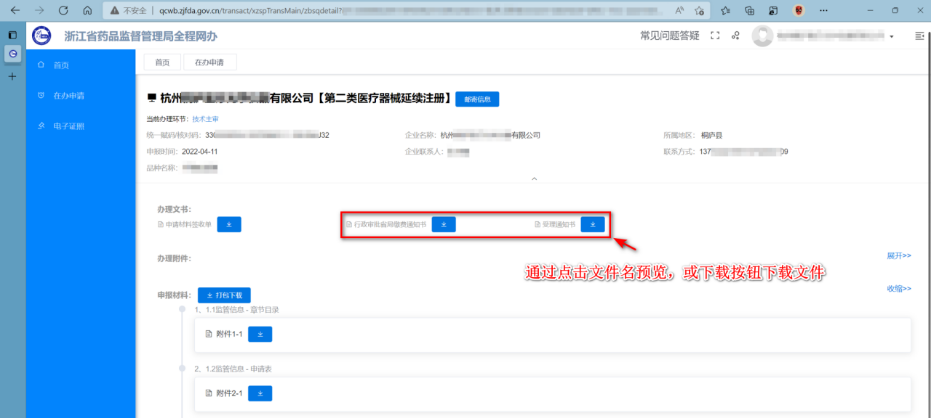Image resolution: width=931 pixels, height=419 pixels.
Task: Collapse the company info panel chevron
Action: 534,179
